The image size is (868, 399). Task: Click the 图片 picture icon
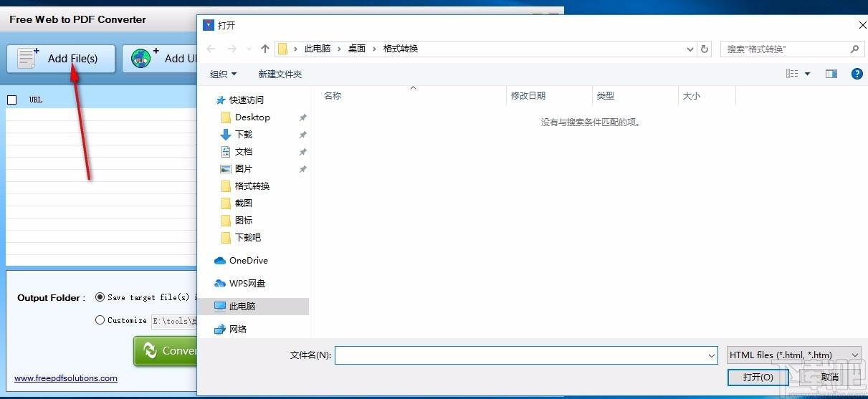[x=226, y=169]
